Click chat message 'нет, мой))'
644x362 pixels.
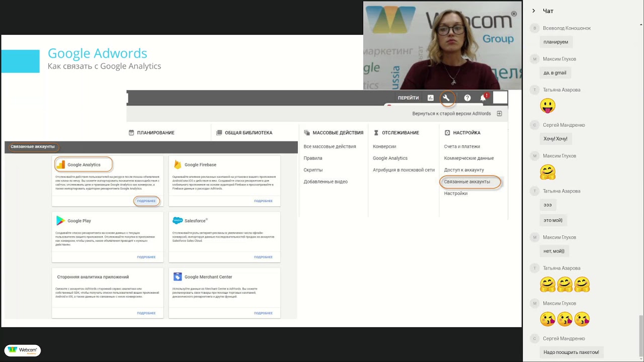point(554,251)
